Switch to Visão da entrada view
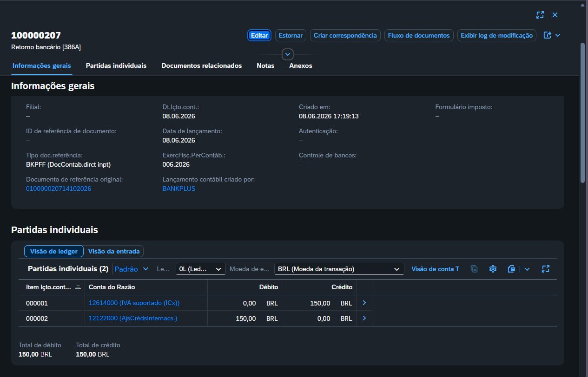Viewport: 588px width, 377px height. tap(114, 251)
